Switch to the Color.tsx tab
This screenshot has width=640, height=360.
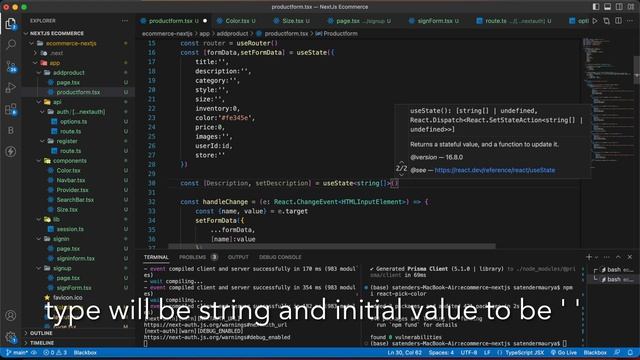coord(237,21)
